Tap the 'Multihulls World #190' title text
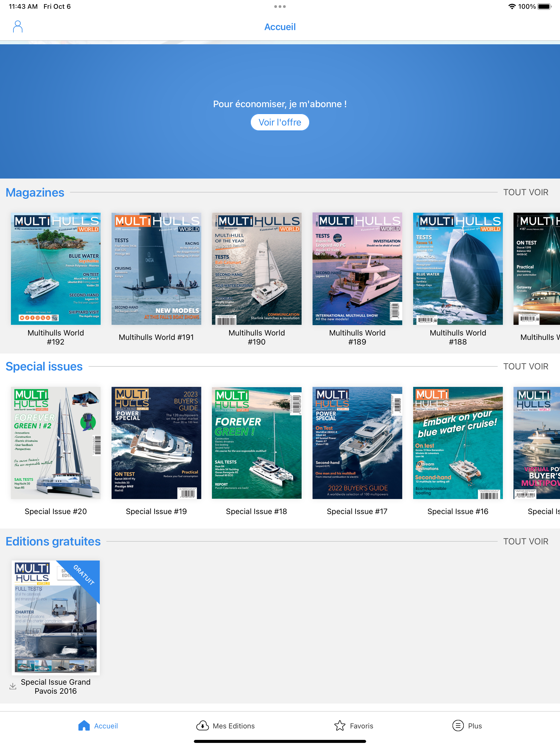Image resolution: width=560 pixels, height=747 pixels. click(257, 337)
